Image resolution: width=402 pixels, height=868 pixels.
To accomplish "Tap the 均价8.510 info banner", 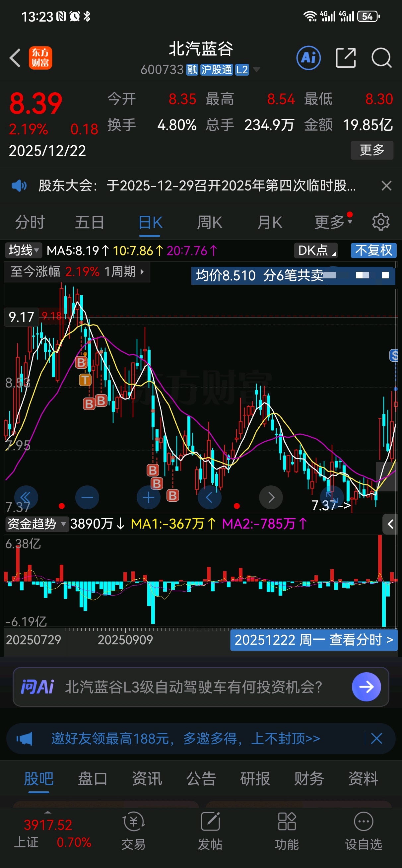I will [293, 275].
